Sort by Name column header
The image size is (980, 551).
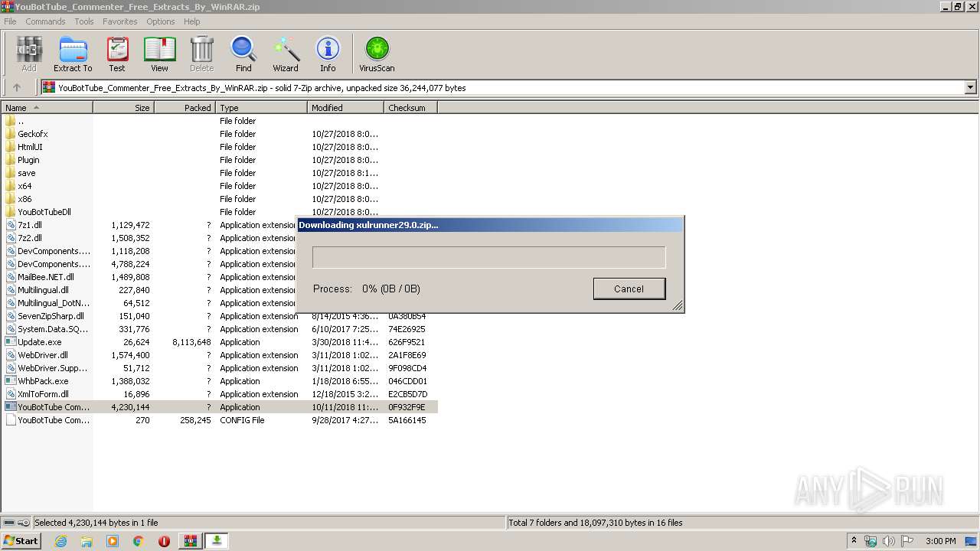(x=47, y=108)
